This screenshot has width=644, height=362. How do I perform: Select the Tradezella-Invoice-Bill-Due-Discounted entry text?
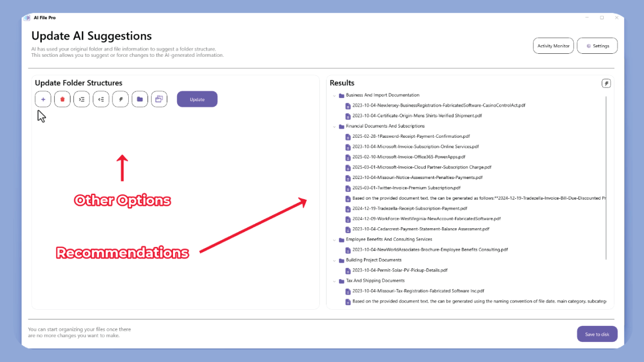pos(479,198)
